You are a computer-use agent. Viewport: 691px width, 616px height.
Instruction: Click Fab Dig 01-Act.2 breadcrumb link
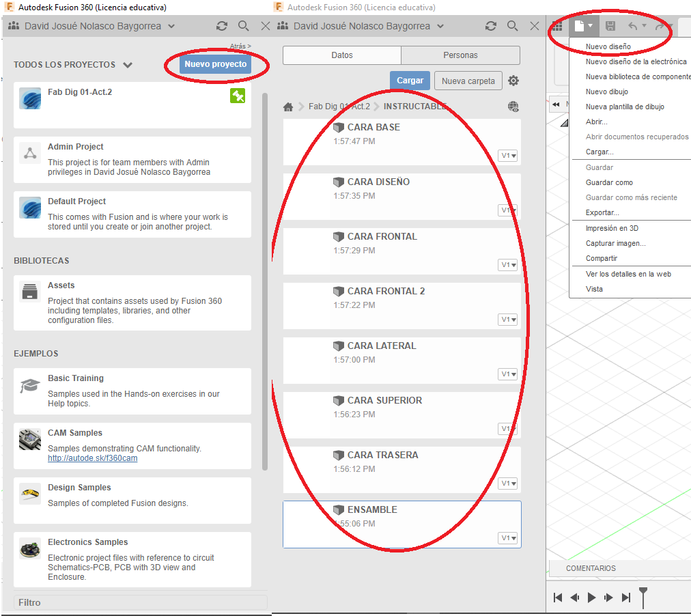[x=339, y=107]
